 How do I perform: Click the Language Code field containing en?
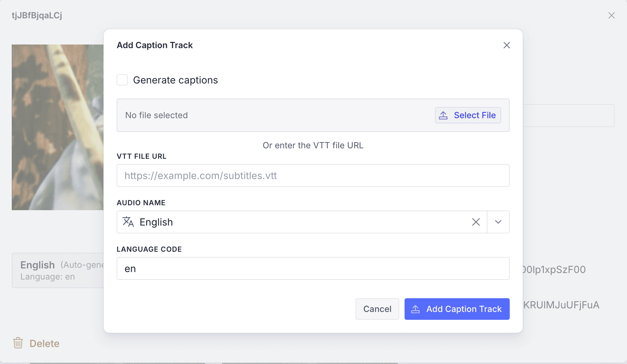[313, 268]
